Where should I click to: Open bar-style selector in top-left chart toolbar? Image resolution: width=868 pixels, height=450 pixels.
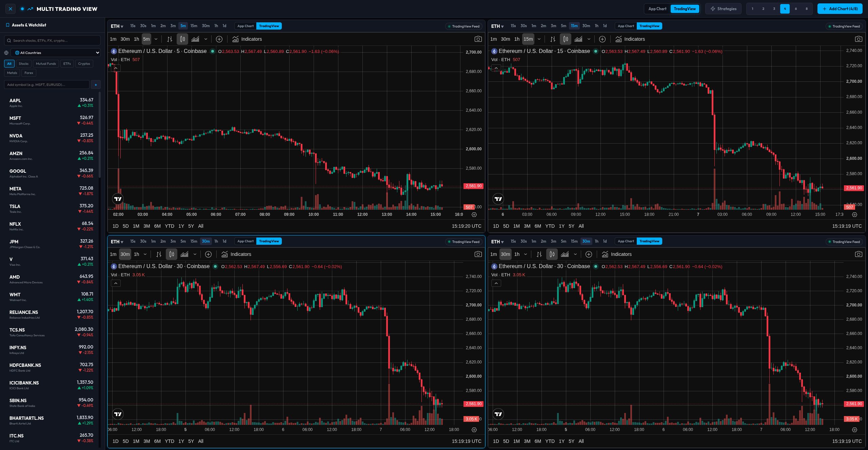coord(170,39)
